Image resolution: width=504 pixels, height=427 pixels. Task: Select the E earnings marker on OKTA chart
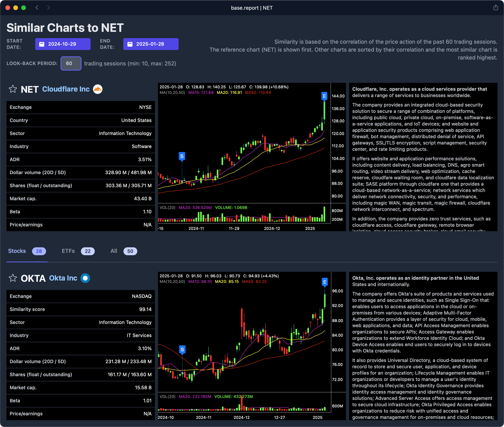click(325, 282)
